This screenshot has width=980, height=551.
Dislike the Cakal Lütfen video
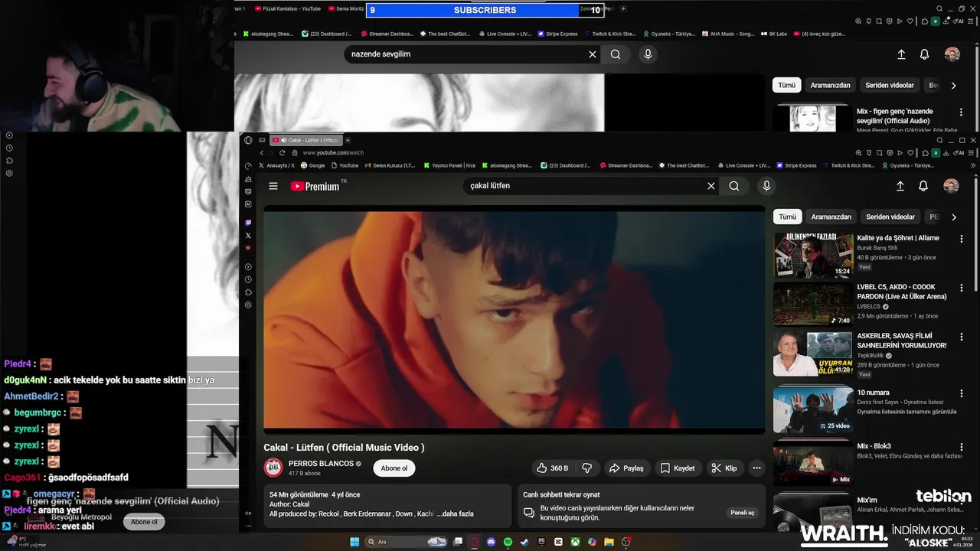tap(587, 468)
